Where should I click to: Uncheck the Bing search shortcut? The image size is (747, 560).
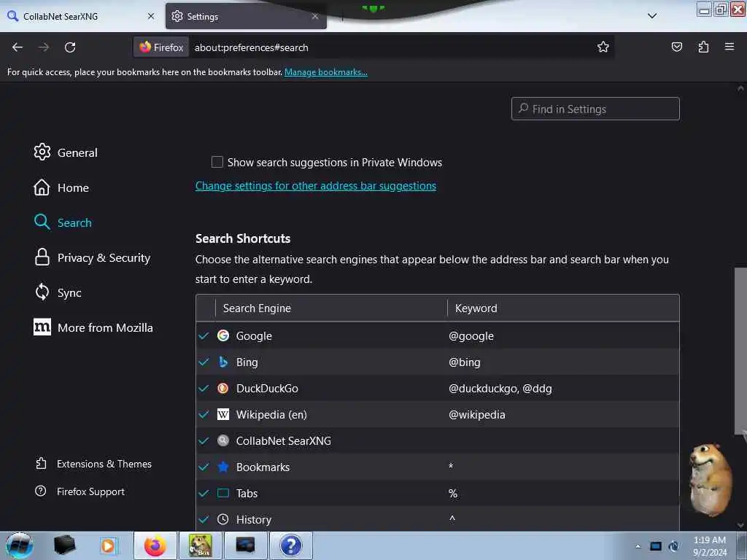click(x=204, y=362)
